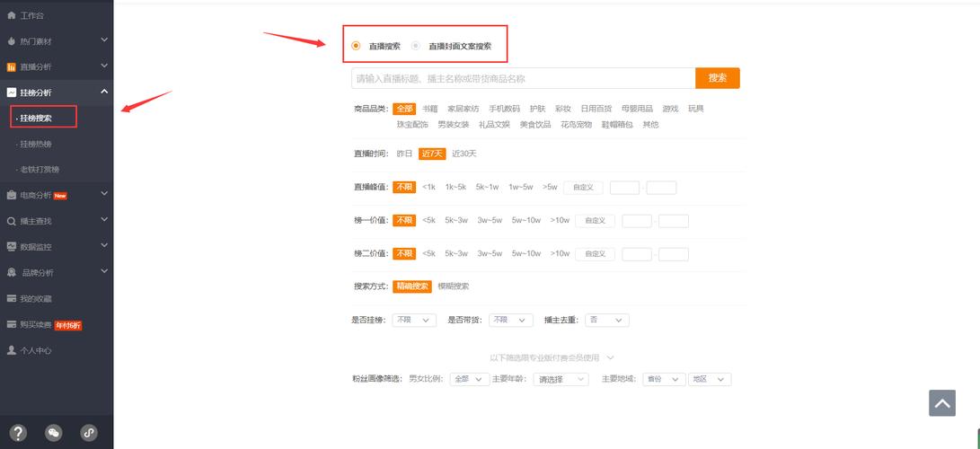Screen dimensions: 980x449
Task: Click 自定义 button in 直播峰值 row
Action: pyautogui.click(x=583, y=188)
